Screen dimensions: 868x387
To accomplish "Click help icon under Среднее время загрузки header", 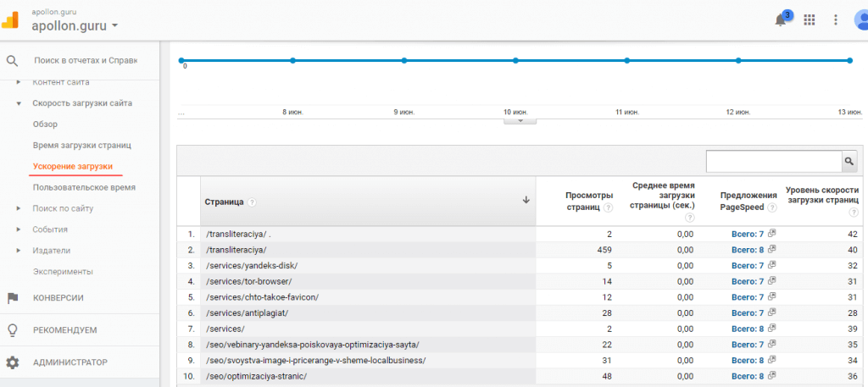I will (x=689, y=218).
